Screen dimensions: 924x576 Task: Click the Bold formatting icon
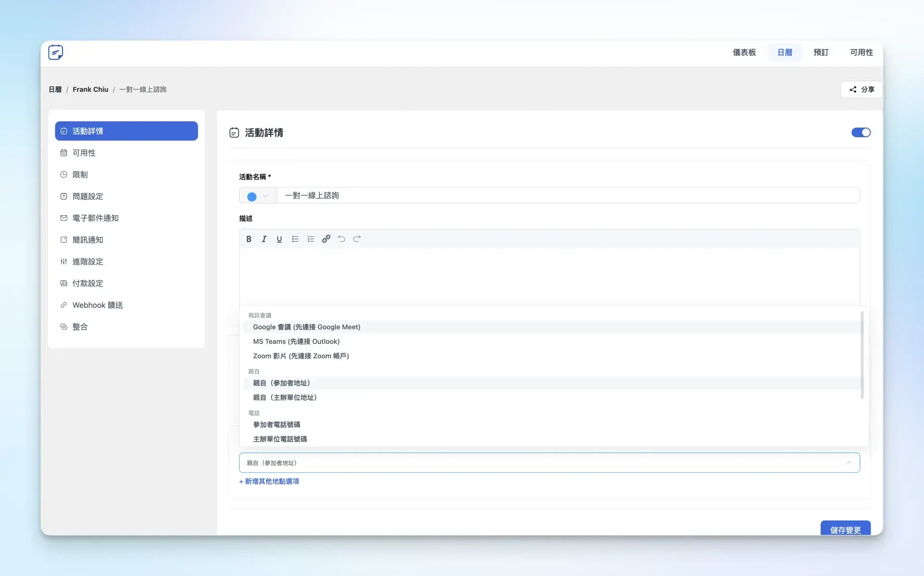click(x=249, y=239)
